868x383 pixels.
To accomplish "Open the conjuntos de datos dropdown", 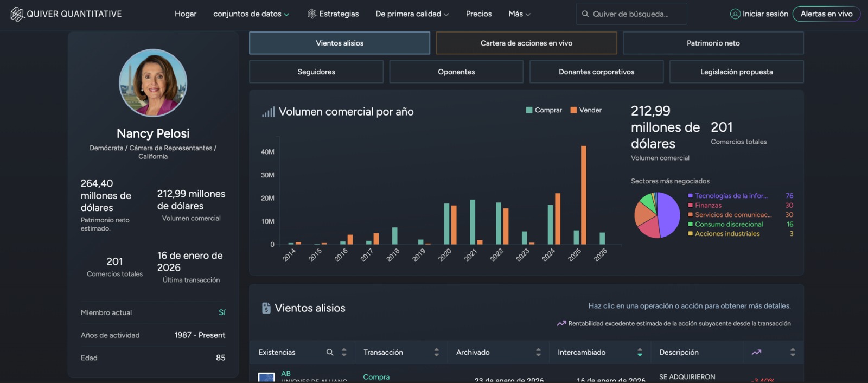I will 251,14.
